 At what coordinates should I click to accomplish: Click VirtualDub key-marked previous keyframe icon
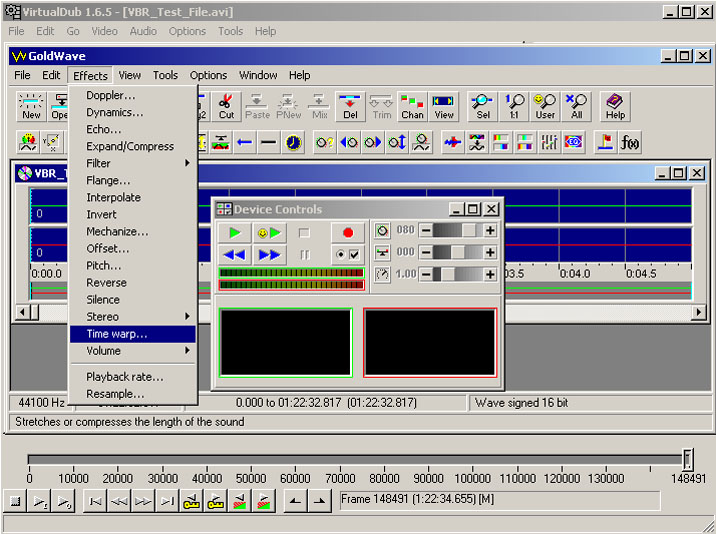click(x=192, y=502)
